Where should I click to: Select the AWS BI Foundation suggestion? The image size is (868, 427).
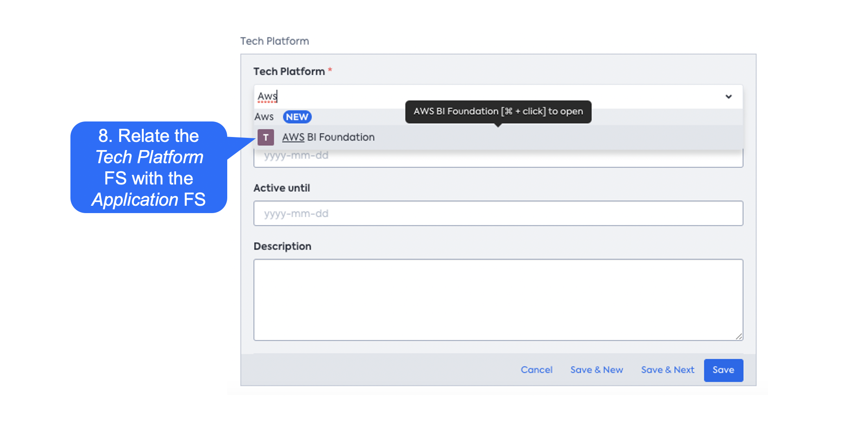tap(498, 137)
